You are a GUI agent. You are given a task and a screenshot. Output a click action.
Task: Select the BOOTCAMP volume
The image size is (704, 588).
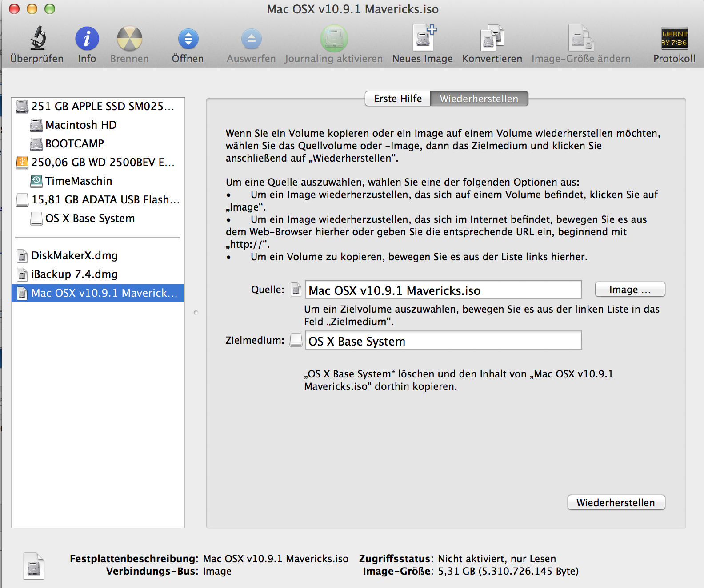[x=98, y=144]
